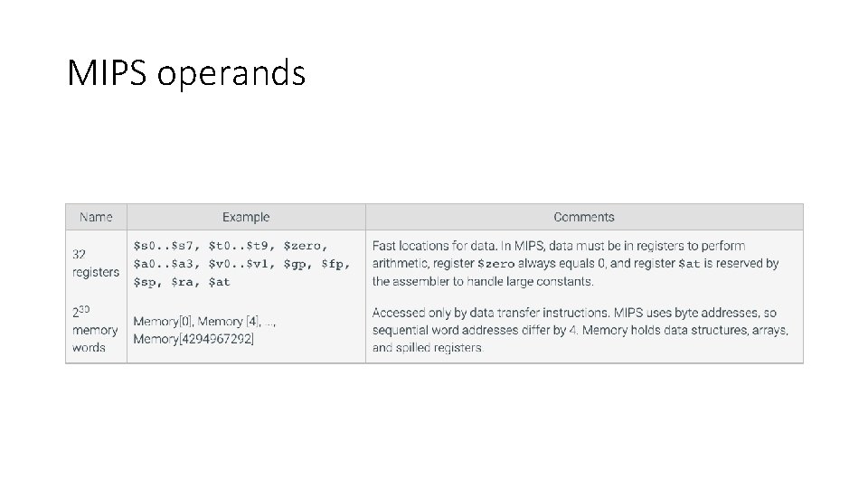Click the Memory[4294967292] text
Screen dimensions: 868x488
(193, 339)
